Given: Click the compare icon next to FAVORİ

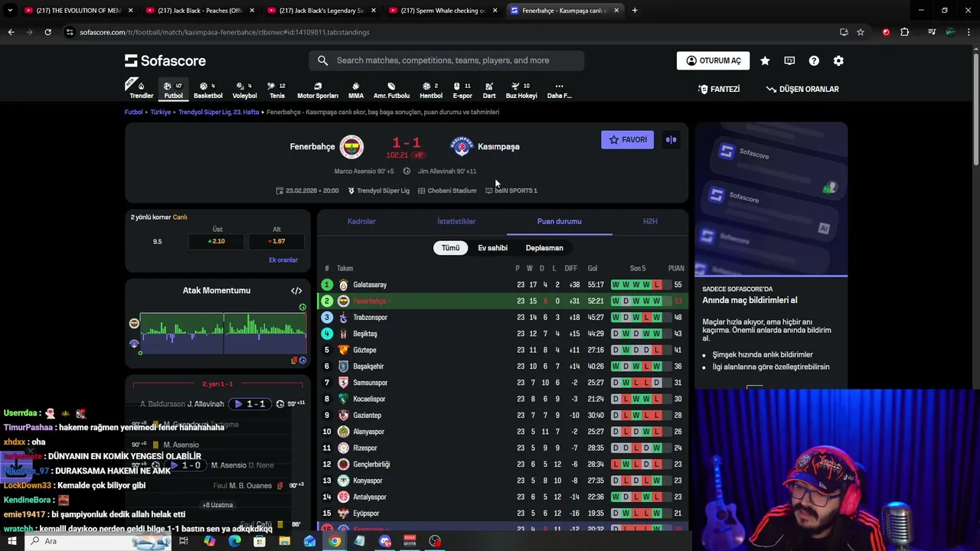Looking at the screenshot, I should 671,139.
